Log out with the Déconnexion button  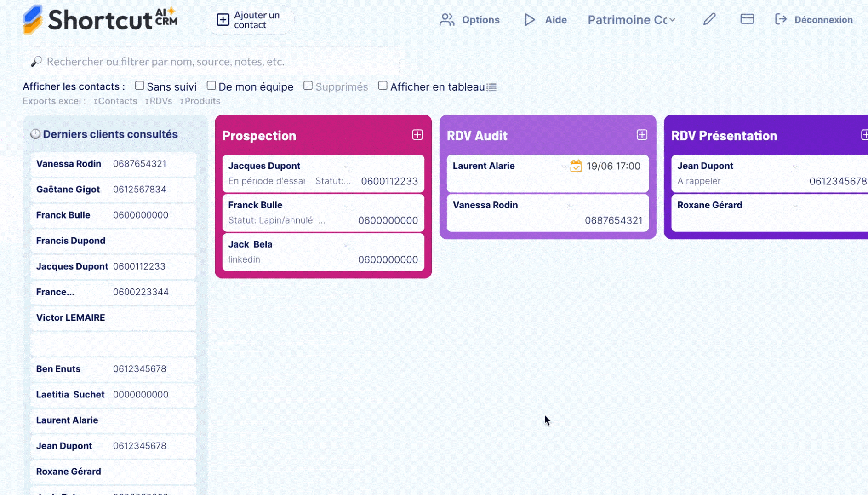[814, 20]
